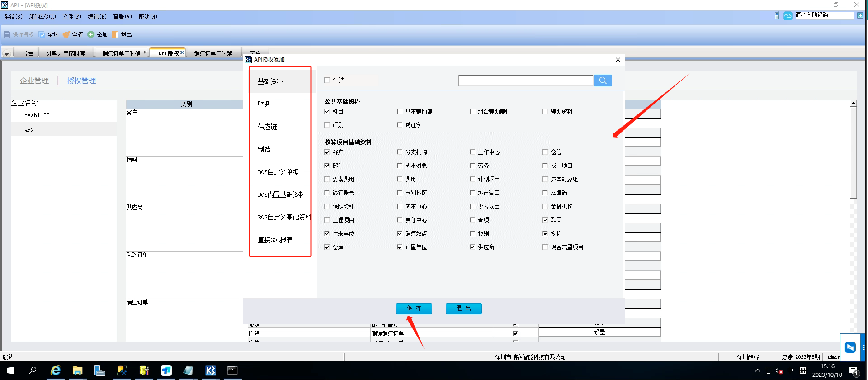The image size is (868, 380).
Task: Click the network tray icon
Action: (768, 370)
